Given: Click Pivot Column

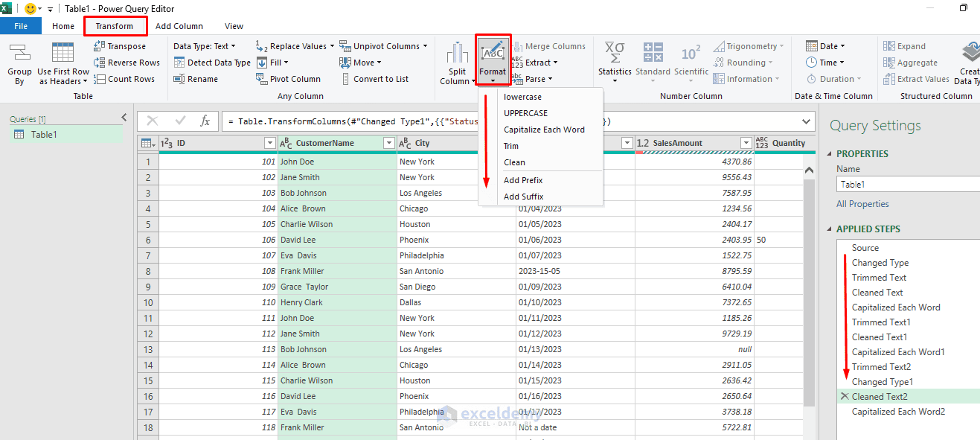Looking at the screenshot, I should pyautogui.click(x=288, y=79).
